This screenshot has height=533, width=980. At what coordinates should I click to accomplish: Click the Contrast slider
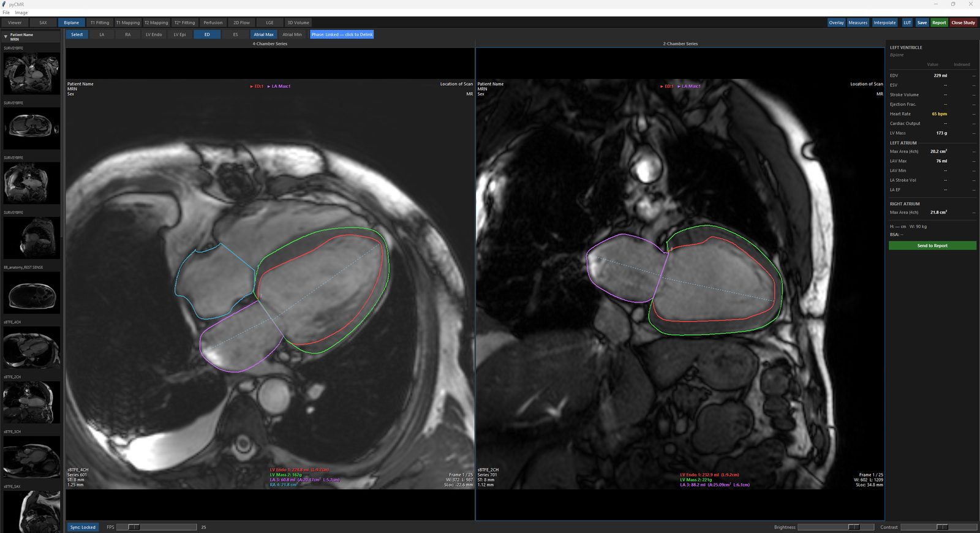(938, 527)
